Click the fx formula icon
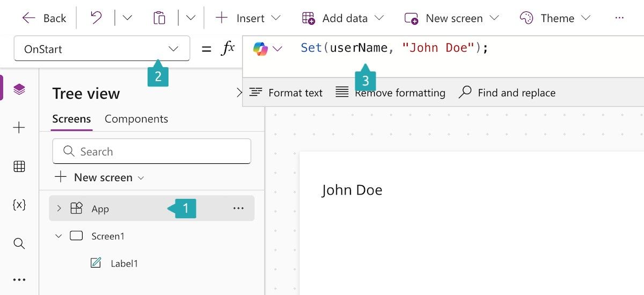This screenshot has width=644, height=295. (228, 48)
